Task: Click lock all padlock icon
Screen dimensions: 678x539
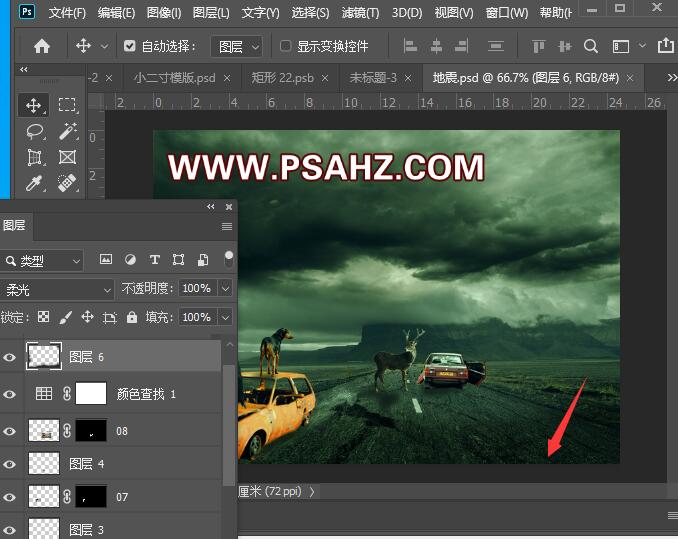Action: 131,318
